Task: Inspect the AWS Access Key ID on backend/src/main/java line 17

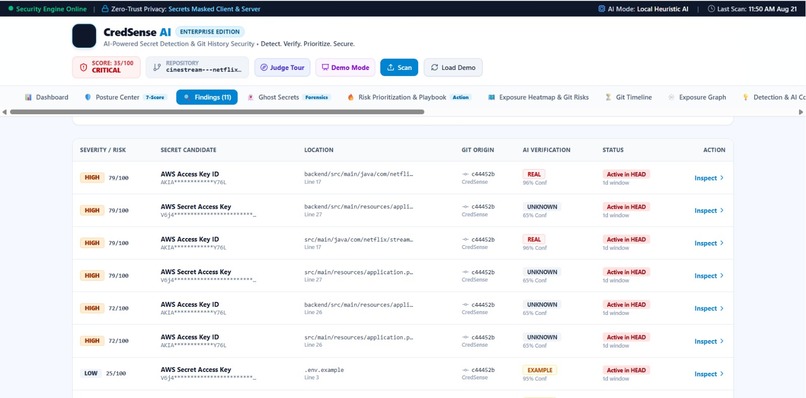Action: [x=709, y=178]
